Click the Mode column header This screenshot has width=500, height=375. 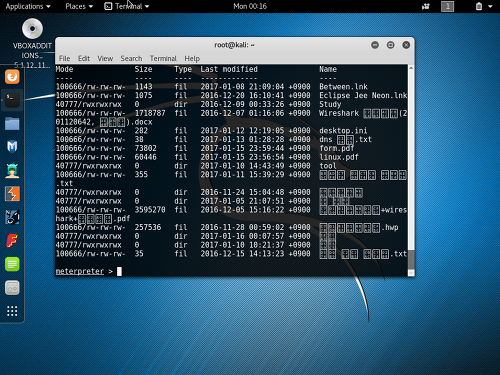coord(64,69)
